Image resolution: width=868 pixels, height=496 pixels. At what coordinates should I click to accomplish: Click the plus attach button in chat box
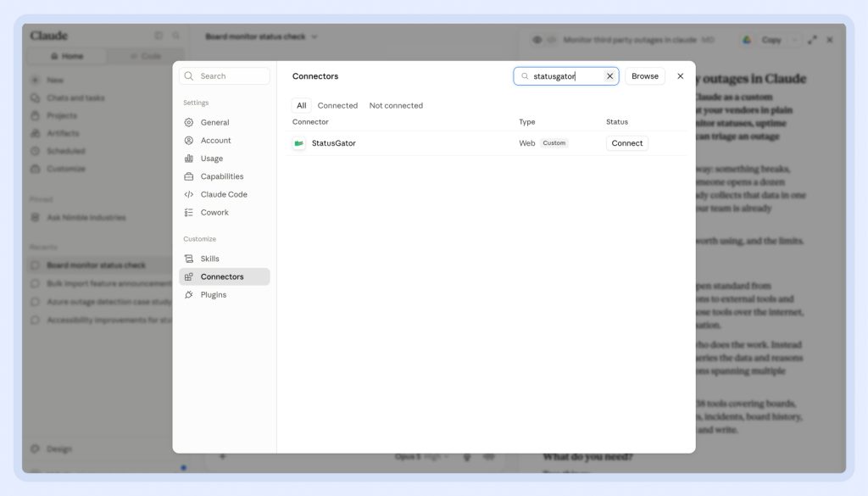coord(223,457)
